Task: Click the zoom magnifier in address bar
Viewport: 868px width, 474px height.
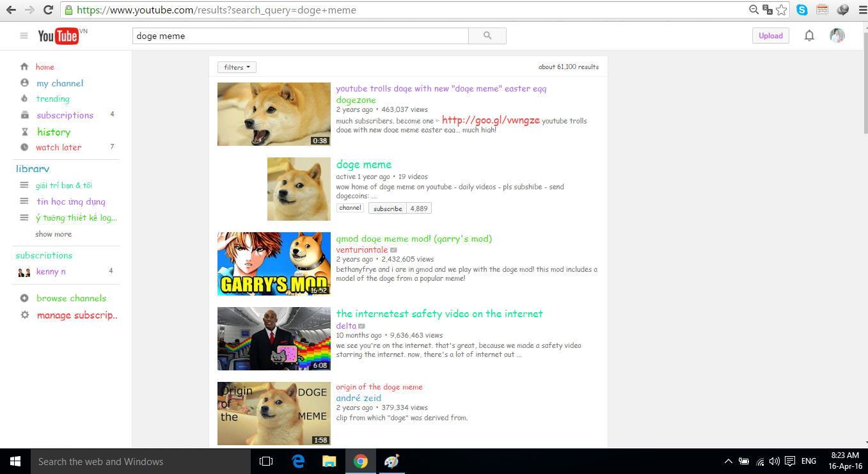Action: [754, 10]
